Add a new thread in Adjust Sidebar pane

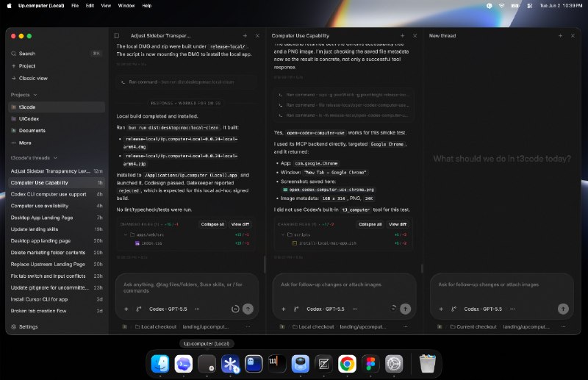(x=245, y=35)
